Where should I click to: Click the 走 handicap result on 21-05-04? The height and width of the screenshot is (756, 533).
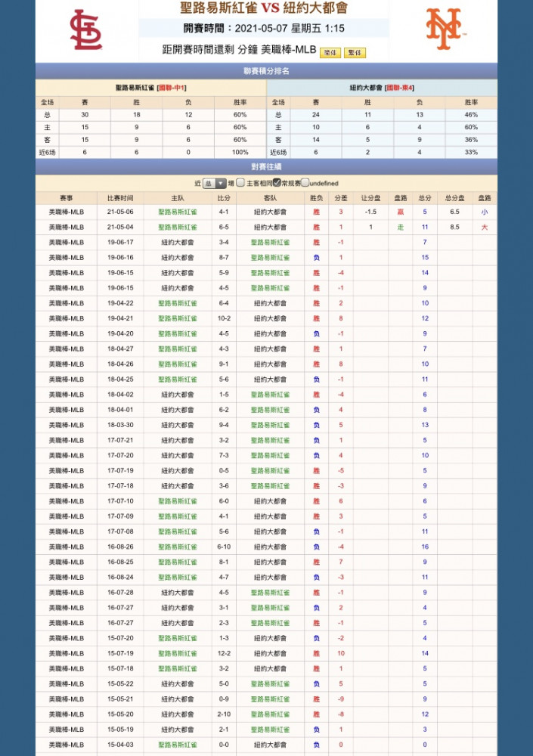pos(401,227)
